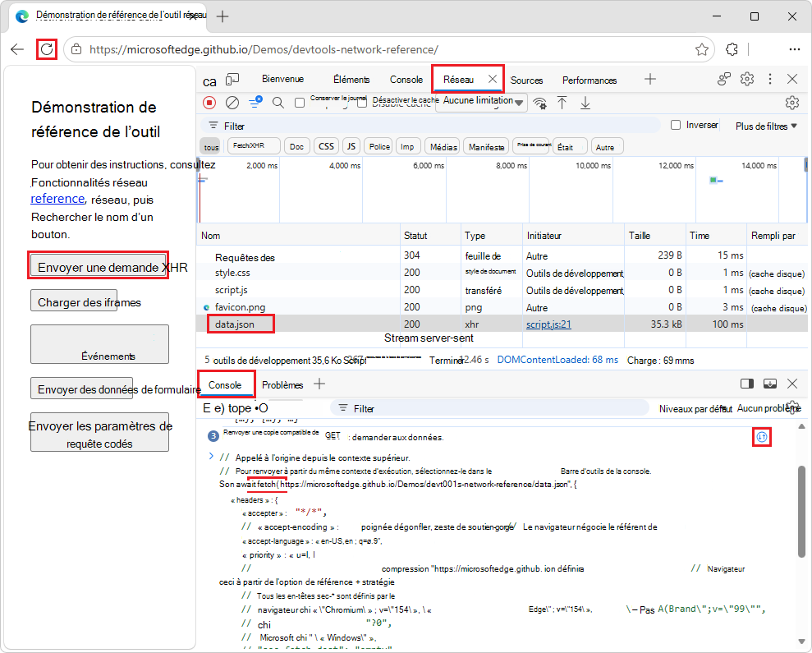Viewport: 812px width, 653px height.
Task: Toggle Désactiver le cache checkbox
Action: pyautogui.click(x=362, y=103)
